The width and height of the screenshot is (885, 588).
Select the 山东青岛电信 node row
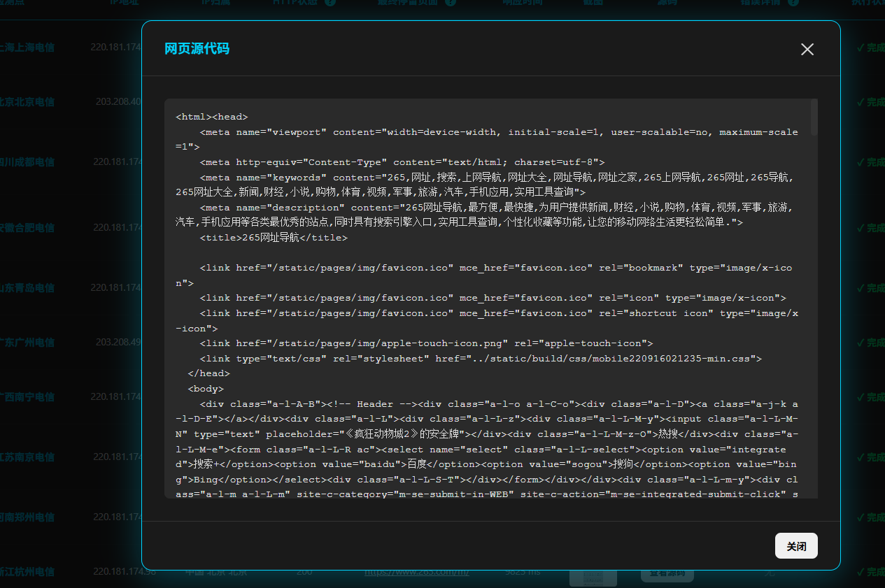pos(28,288)
